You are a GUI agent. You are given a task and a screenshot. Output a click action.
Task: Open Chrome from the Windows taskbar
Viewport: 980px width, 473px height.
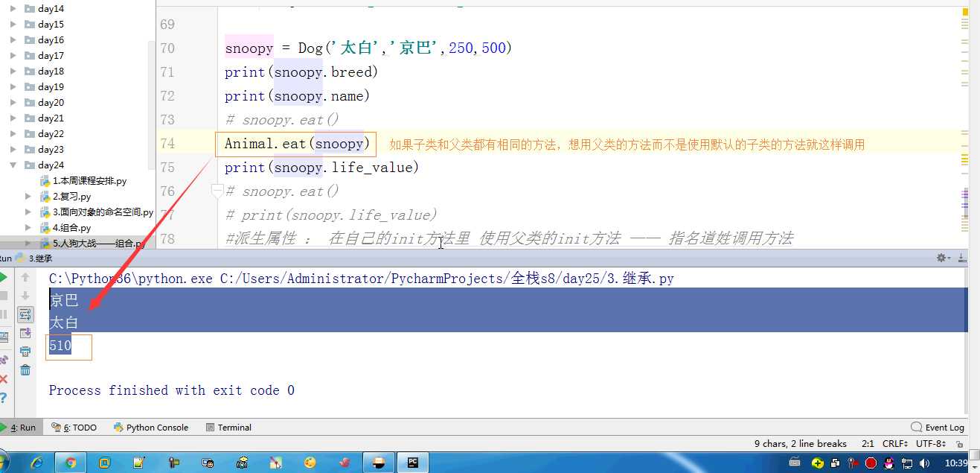pos(70,463)
